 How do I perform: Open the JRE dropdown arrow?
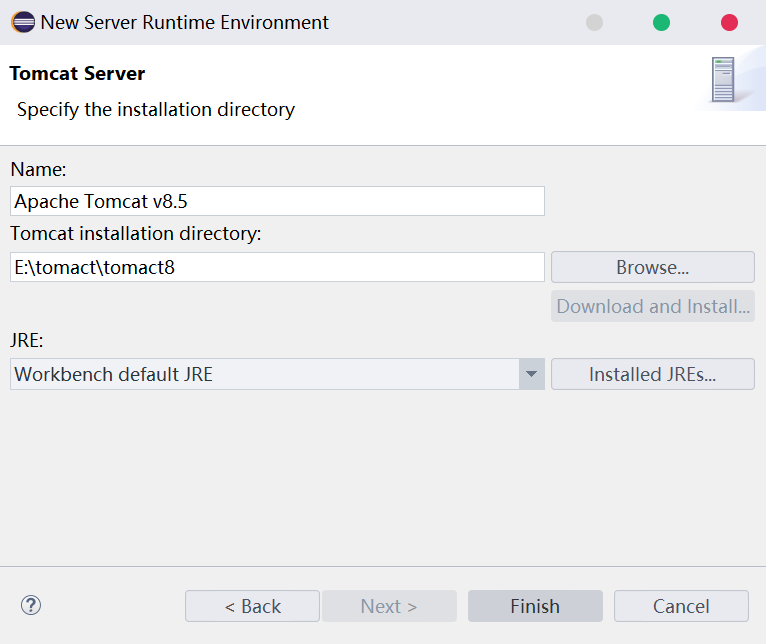pos(532,374)
